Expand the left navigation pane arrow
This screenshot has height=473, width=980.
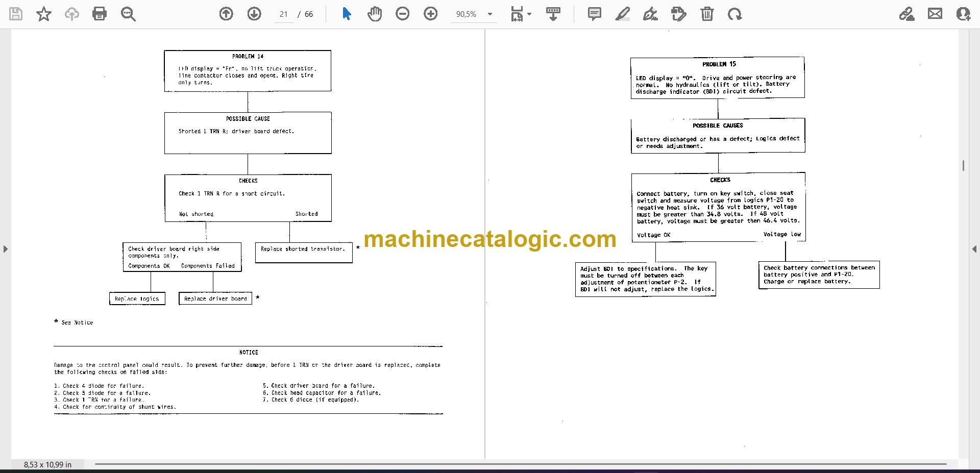pyautogui.click(x=5, y=249)
